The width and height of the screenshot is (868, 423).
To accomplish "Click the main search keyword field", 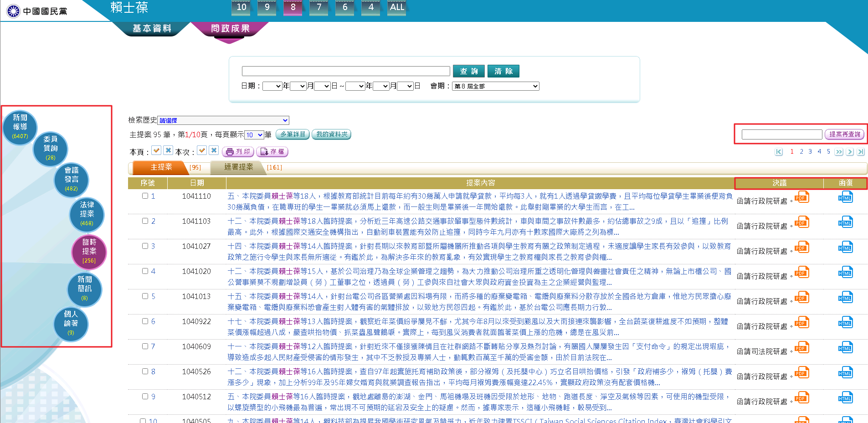I will 346,71.
